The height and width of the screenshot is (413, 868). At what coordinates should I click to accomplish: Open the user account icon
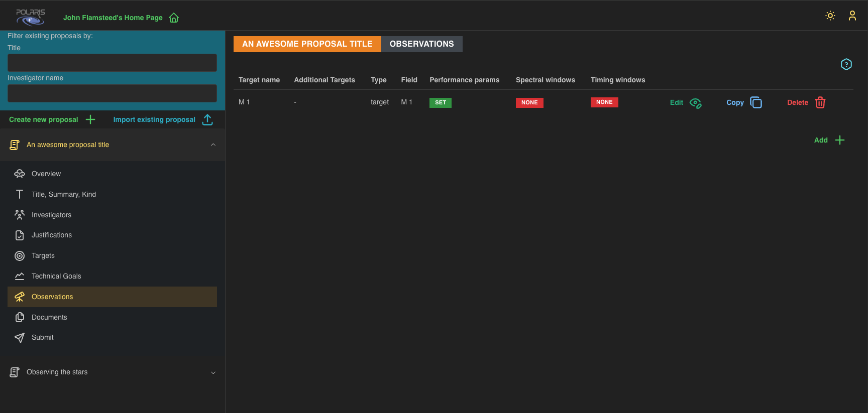click(x=852, y=16)
